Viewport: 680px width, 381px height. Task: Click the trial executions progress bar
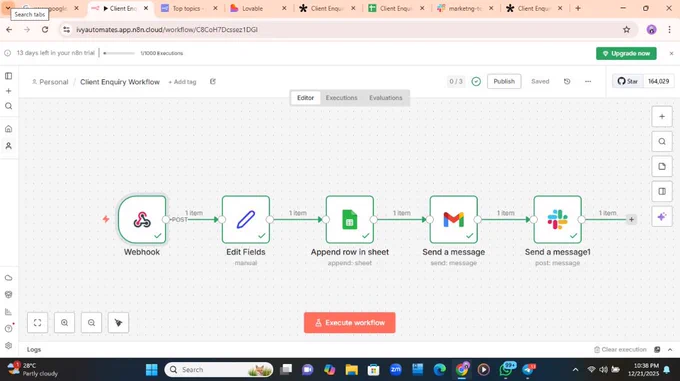[119, 53]
